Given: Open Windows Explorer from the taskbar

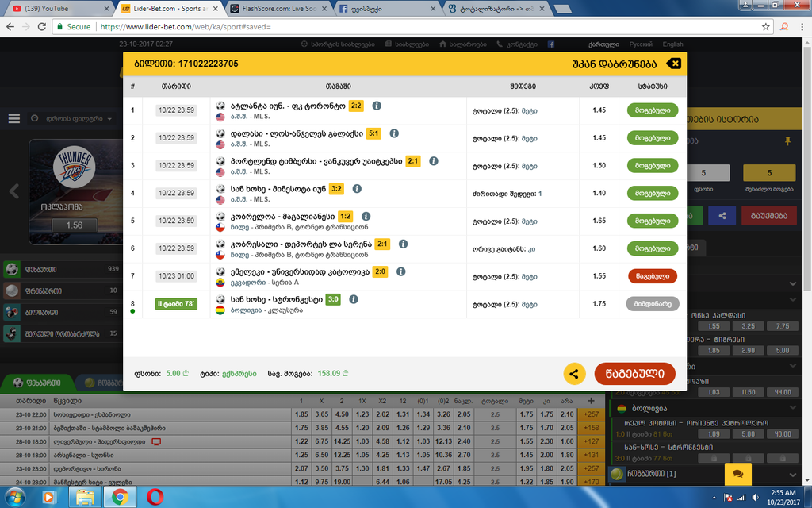Looking at the screenshot, I should coord(85,498).
